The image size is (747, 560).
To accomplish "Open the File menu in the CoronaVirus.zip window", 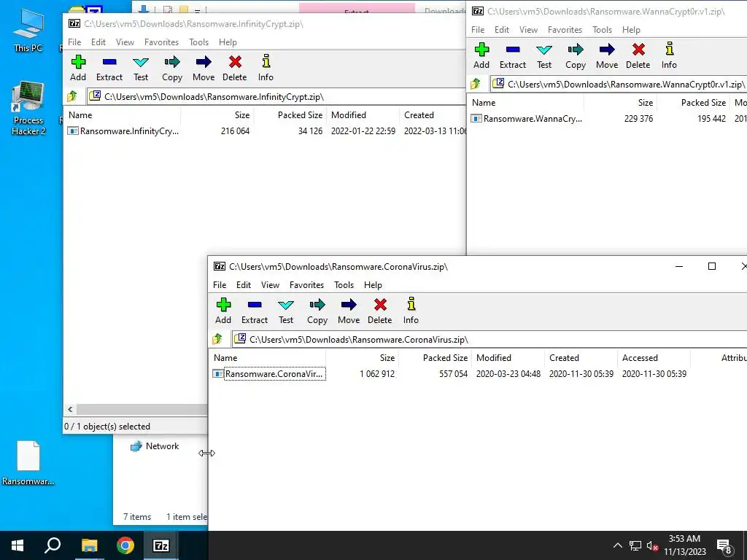I will pyautogui.click(x=220, y=285).
